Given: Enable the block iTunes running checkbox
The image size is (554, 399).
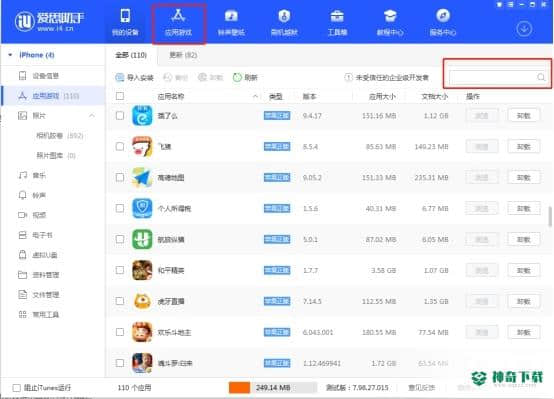Looking at the screenshot, I should pos(16,388).
